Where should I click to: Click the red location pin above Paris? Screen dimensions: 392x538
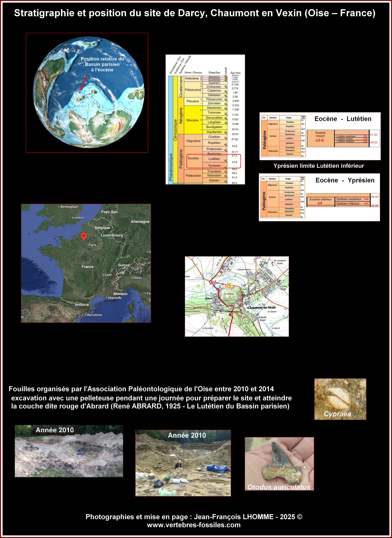tap(84, 236)
